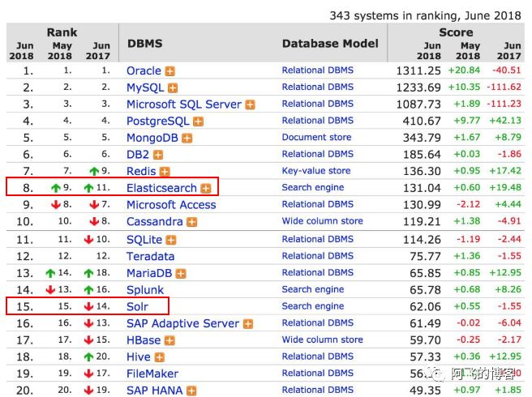The width and height of the screenshot is (532, 397).
Task: Open the SAP Adaptive Server link
Action: [183, 324]
